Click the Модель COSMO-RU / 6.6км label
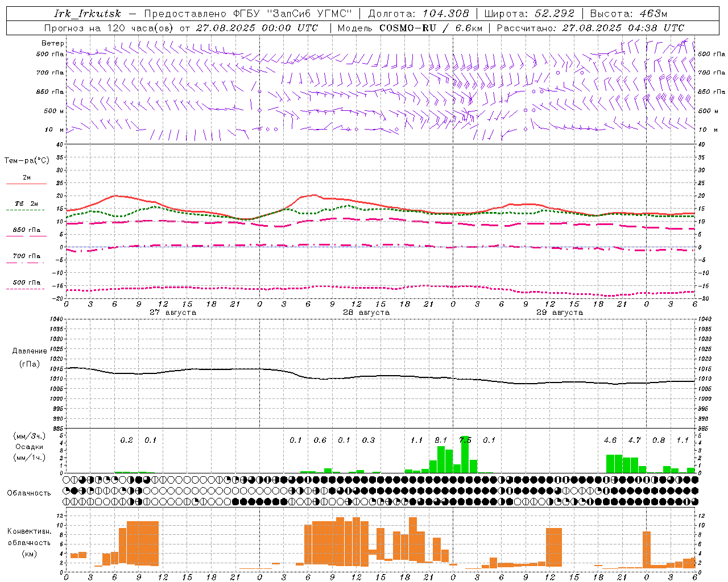Screen dimensions: 728x582 coord(410,28)
